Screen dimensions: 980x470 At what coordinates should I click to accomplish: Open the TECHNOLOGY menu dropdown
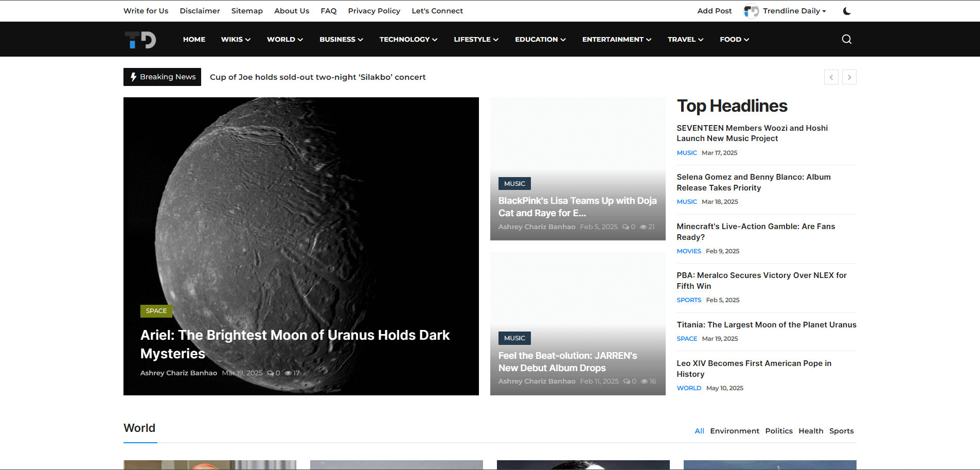pos(407,39)
